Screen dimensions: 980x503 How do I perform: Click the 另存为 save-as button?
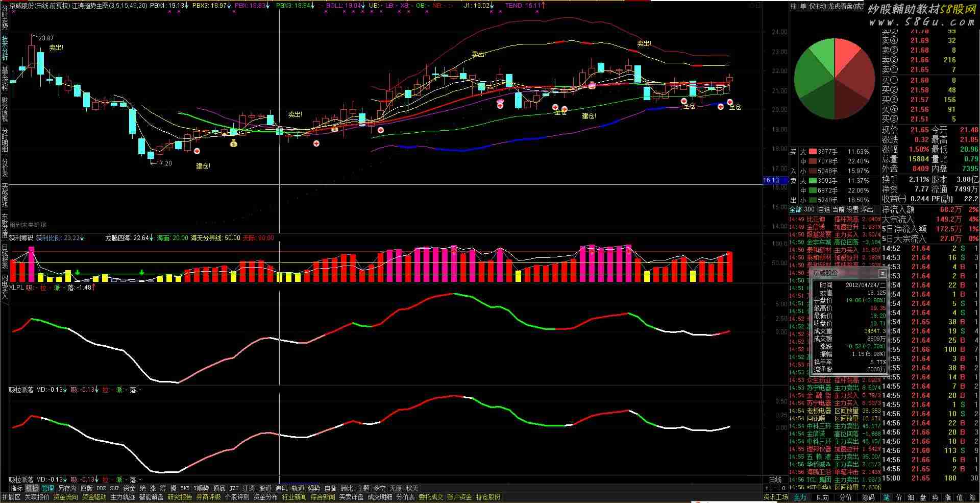67,489
